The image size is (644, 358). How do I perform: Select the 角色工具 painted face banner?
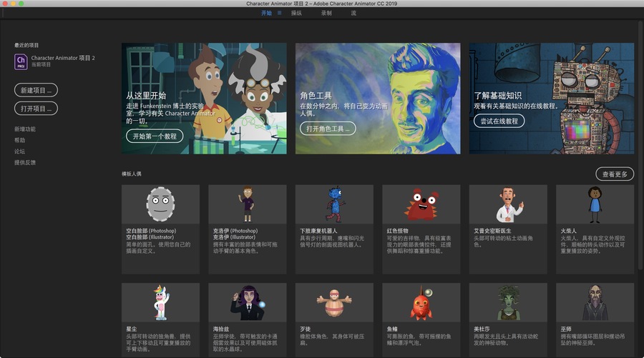point(378,99)
